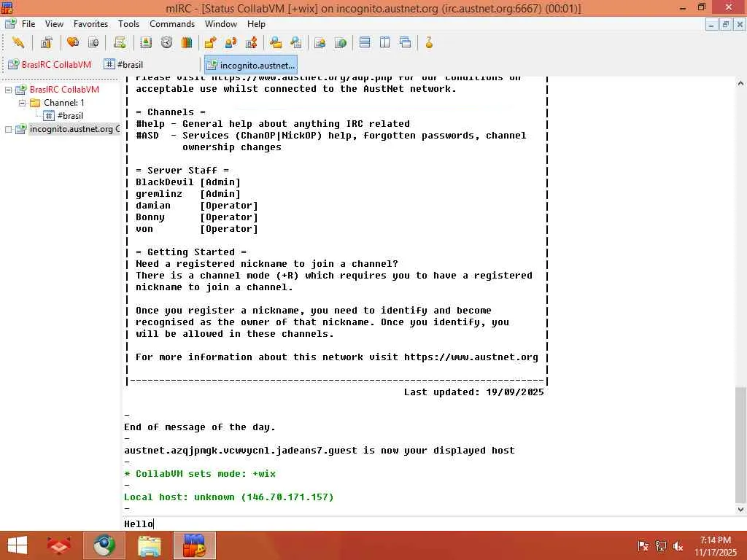747x560 pixels.
Task: Open the Timer clock toolbar icon
Action: [166, 43]
